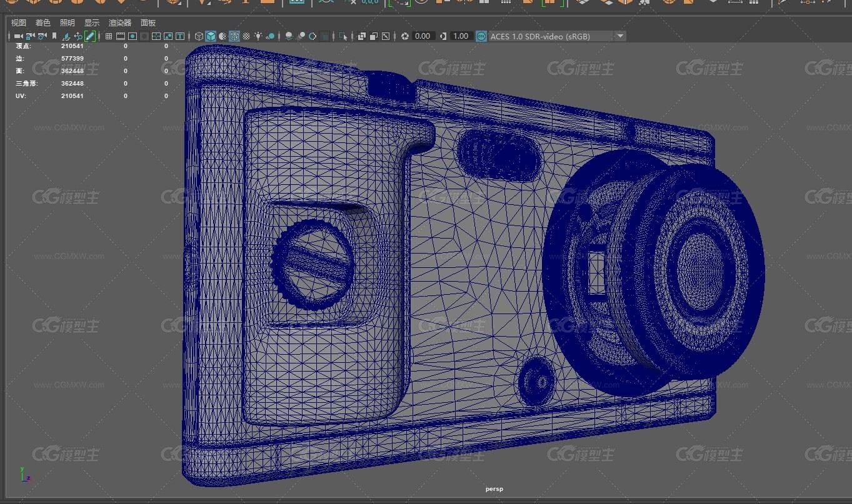Click the camera bookmarks icon

coord(54,36)
